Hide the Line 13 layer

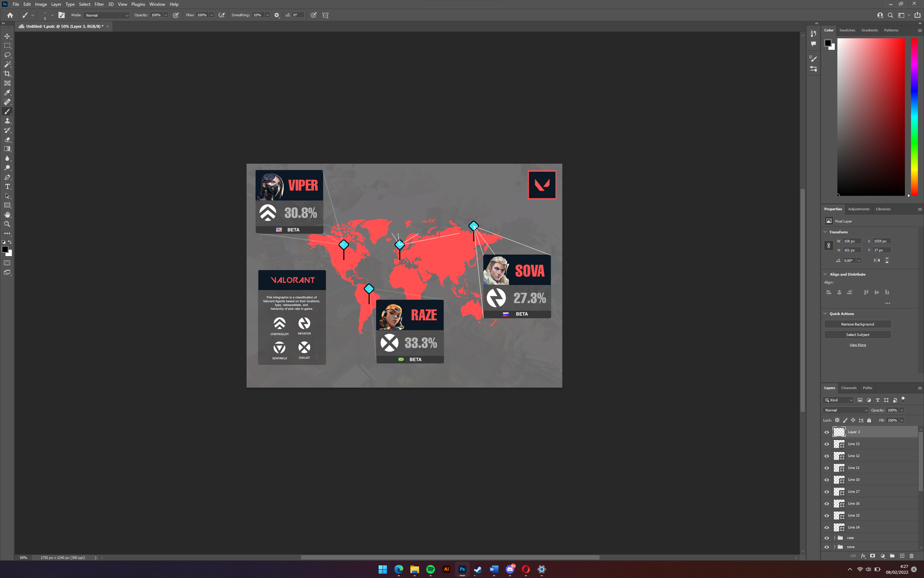[x=827, y=444]
